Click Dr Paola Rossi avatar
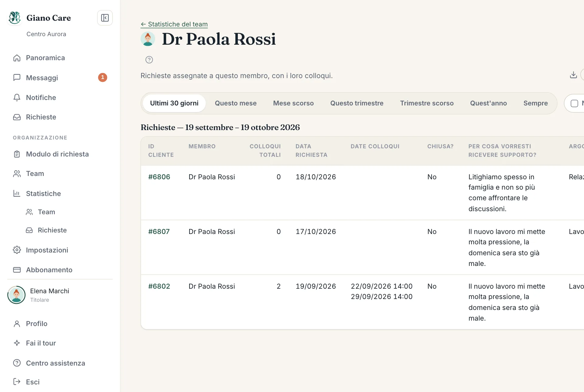 click(148, 39)
